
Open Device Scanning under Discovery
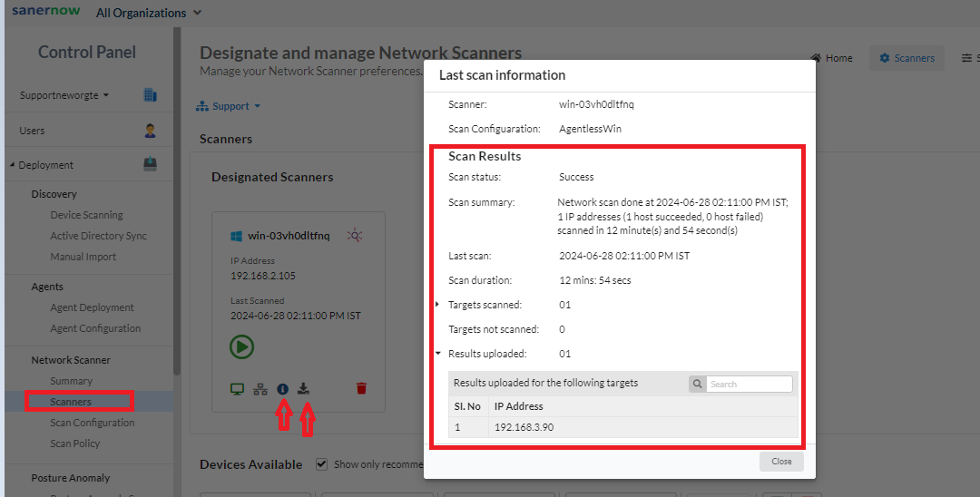coord(86,215)
